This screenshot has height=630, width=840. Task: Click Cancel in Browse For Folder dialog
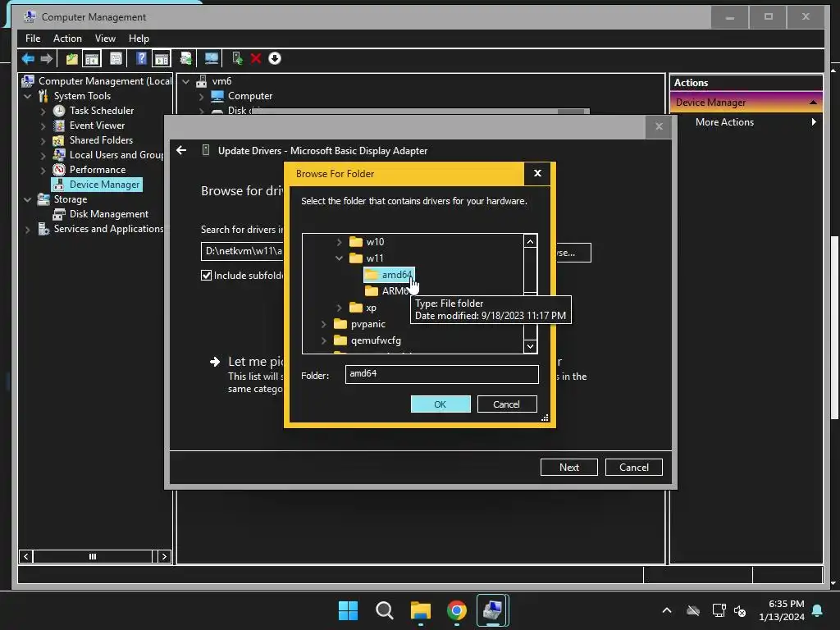click(507, 404)
